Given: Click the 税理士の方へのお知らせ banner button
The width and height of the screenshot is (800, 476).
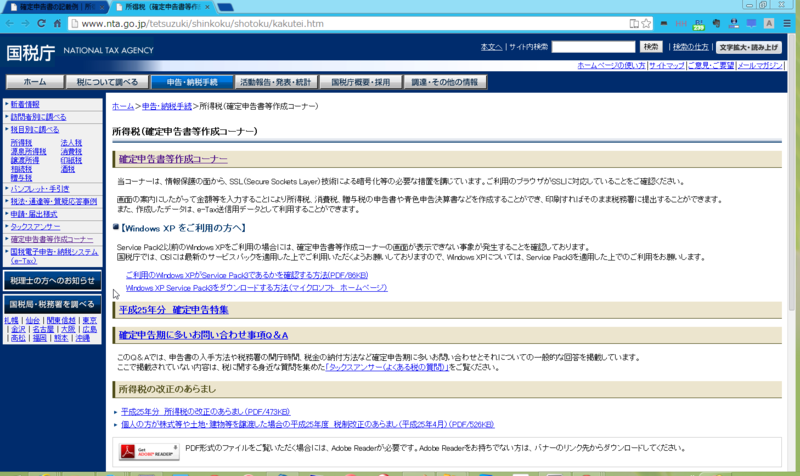Looking at the screenshot, I should (x=52, y=281).
